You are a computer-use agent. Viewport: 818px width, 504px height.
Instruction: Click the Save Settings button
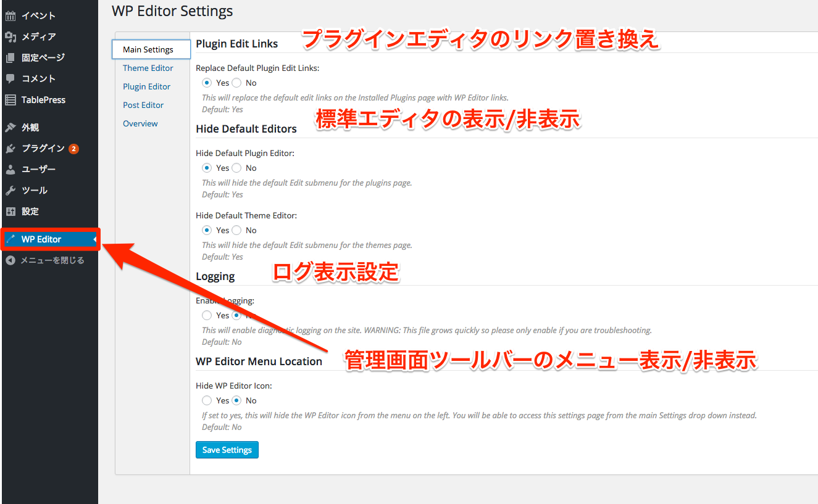[x=227, y=450]
